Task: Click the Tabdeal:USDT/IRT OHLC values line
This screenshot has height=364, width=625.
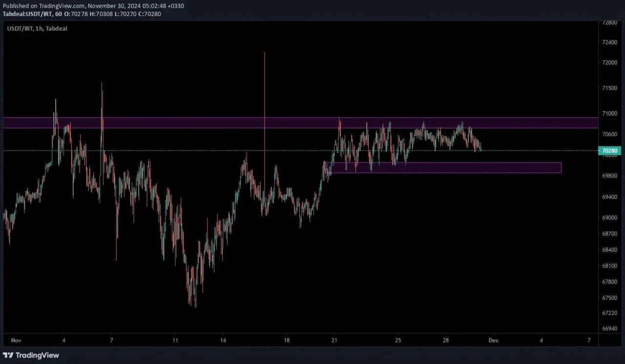Action: [82, 14]
